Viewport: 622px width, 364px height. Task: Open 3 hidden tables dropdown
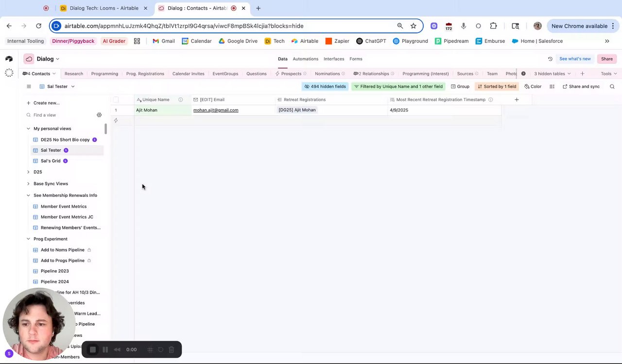[552, 74]
